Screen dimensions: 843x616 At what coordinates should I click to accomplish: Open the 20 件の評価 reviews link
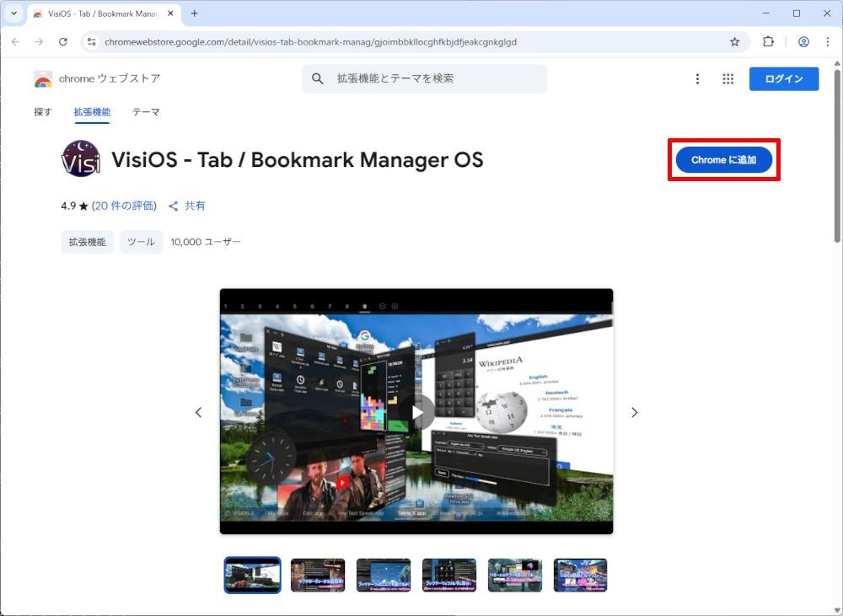pyautogui.click(x=124, y=206)
